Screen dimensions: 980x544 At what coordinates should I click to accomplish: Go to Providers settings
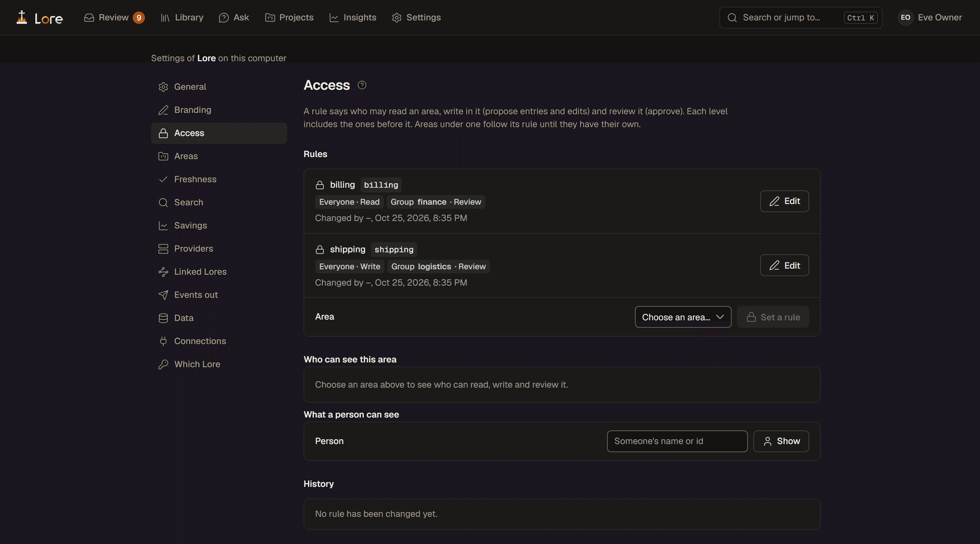click(x=219, y=249)
